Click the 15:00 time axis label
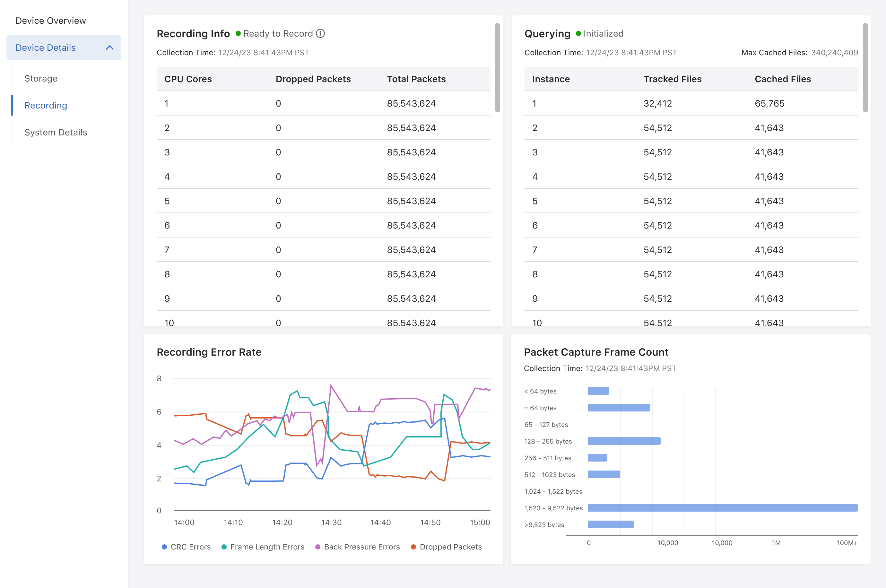Screen dimensions: 886x588 pos(480,523)
